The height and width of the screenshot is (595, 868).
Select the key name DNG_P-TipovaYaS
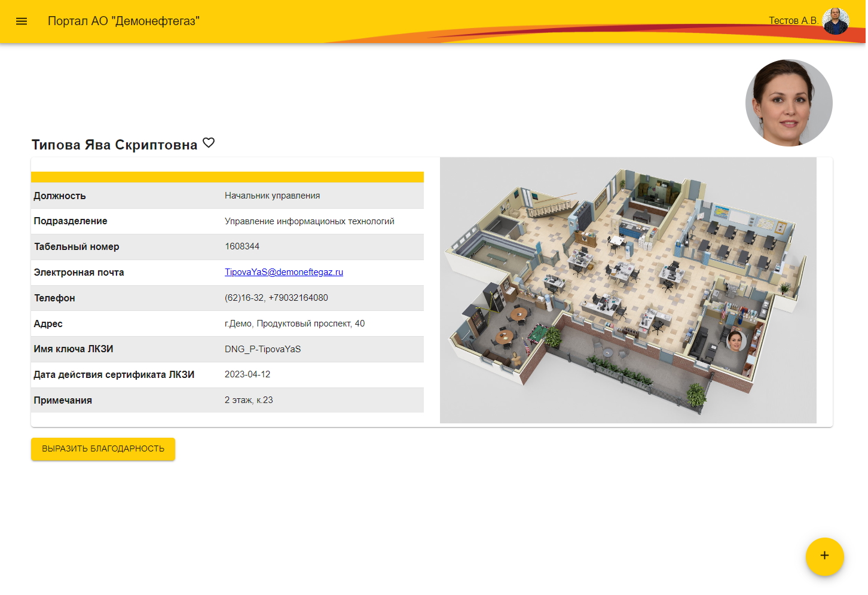[263, 349]
